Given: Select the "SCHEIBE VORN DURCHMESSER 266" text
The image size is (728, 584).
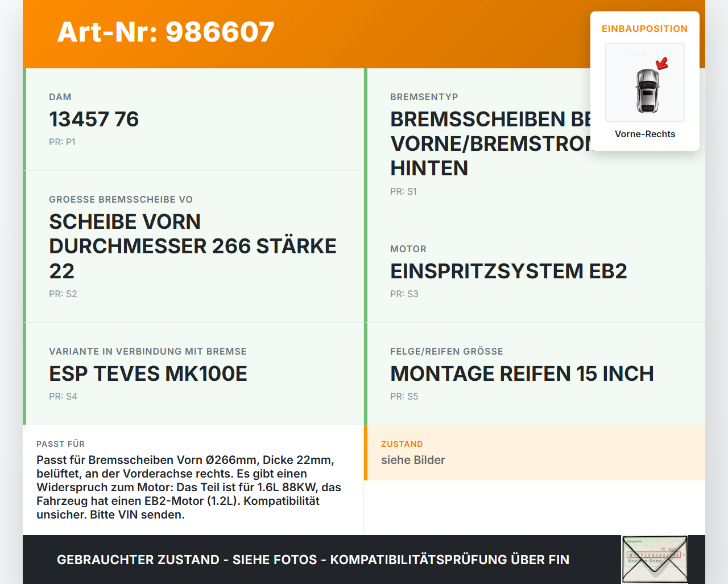Looking at the screenshot, I should pos(193,246).
